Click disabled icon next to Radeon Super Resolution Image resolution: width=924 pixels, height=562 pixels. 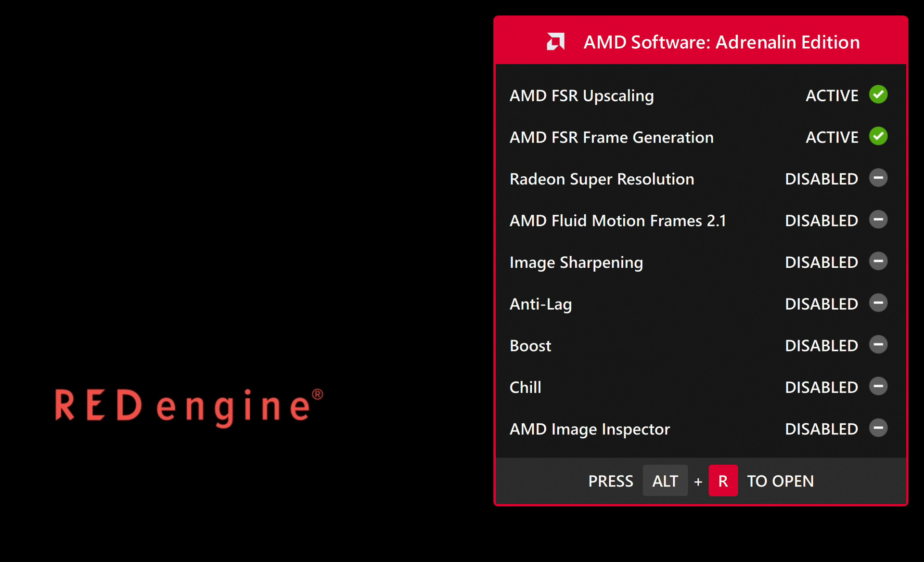pos(878,178)
